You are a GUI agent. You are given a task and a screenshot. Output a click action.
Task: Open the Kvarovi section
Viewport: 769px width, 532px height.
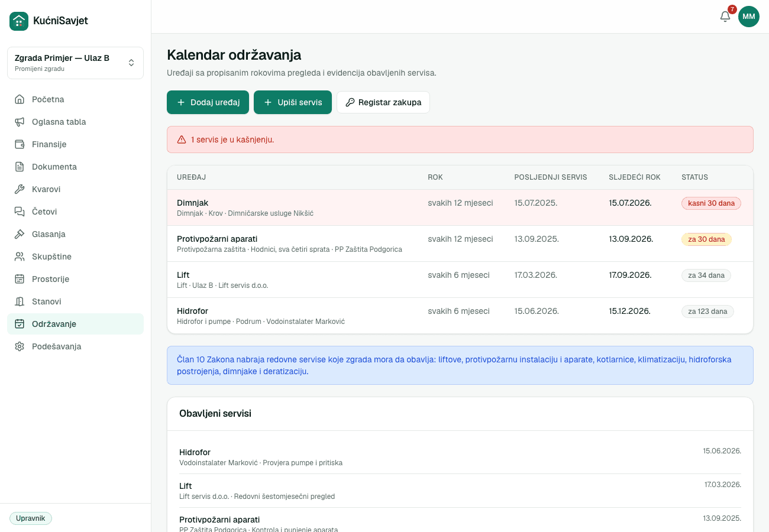tap(75, 189)
